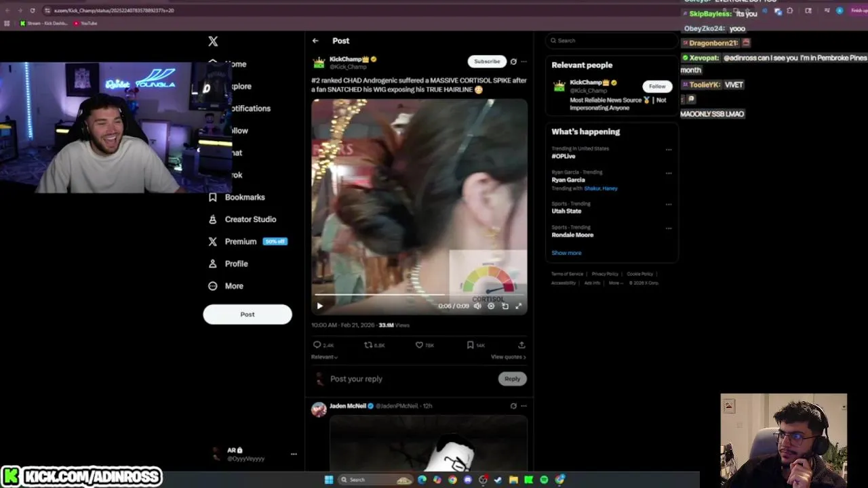The height and width of the screenshot is (488, 868).
Task: Follow KickChamp in Relevant people
Action: 657,87
